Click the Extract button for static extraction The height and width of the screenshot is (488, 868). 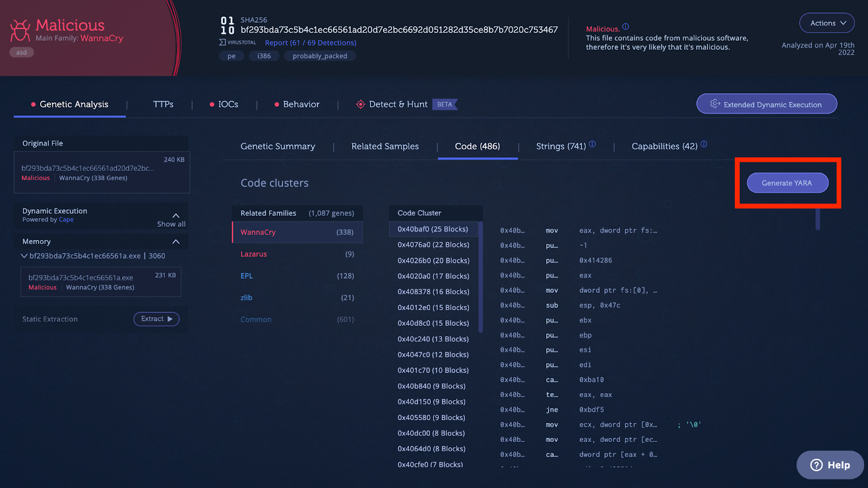[x=156, y=319]
